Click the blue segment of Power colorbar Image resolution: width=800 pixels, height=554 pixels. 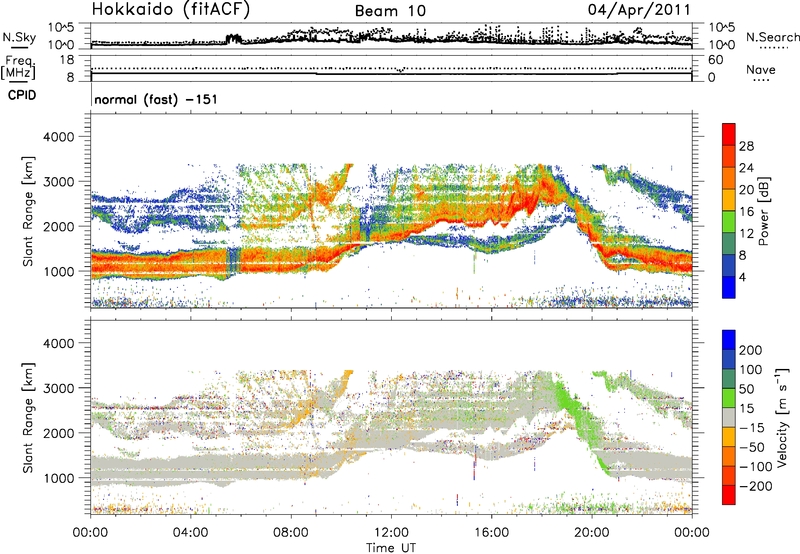[x=729, y=287]
